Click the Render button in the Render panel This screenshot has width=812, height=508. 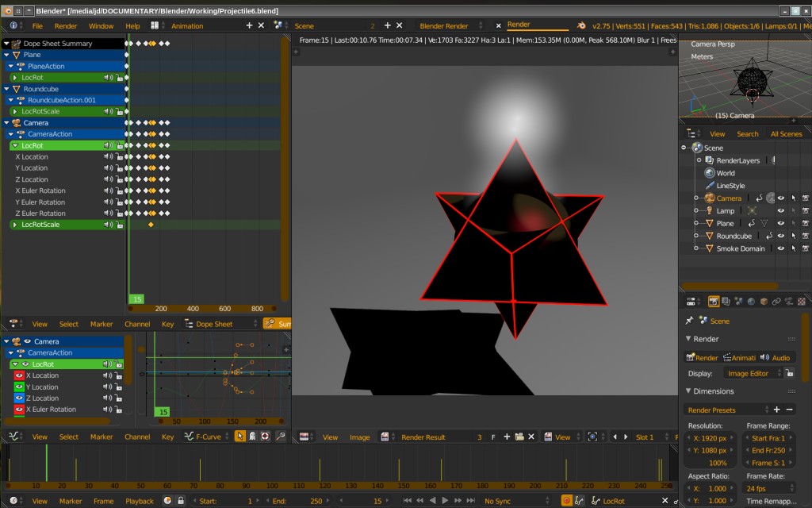(x=701, y=357)
